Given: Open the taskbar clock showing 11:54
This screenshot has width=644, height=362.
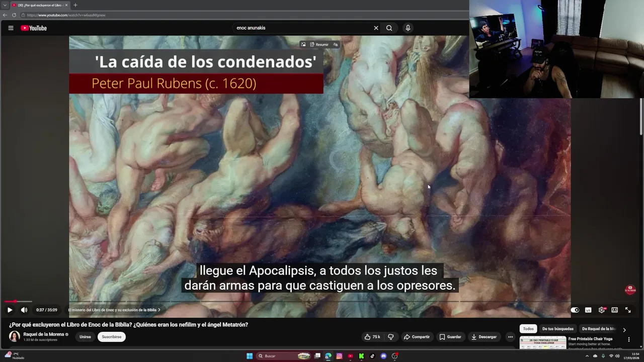Looking at the screenshot, I should click(x=632, y=356).
